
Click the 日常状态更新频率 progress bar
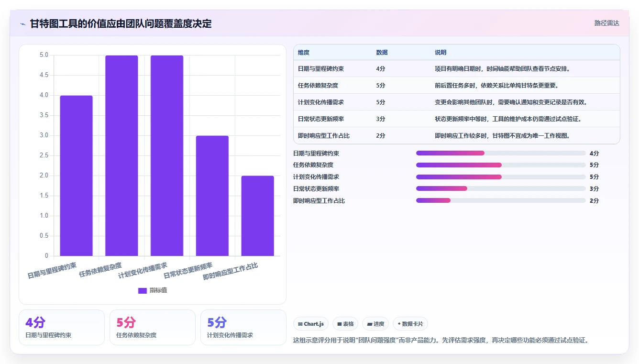501,189
